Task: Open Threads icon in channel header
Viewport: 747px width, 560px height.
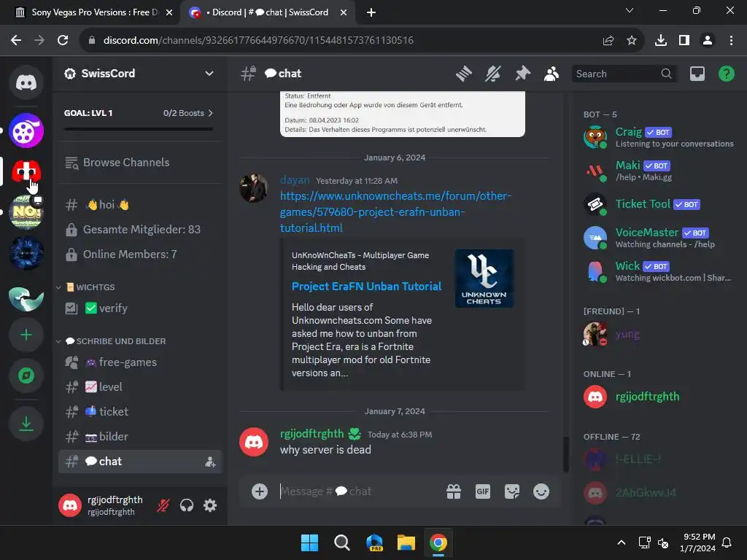Action: coord(463,74)
